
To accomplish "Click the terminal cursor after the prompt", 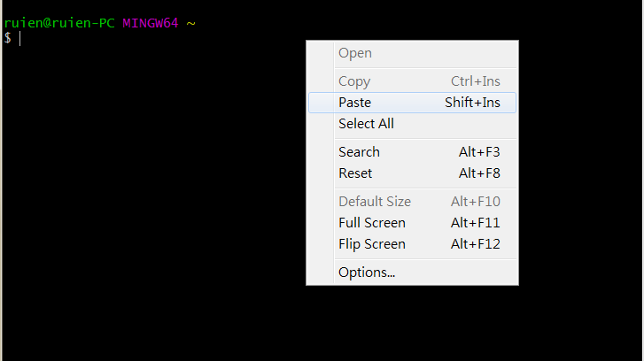I will point(19,38).
